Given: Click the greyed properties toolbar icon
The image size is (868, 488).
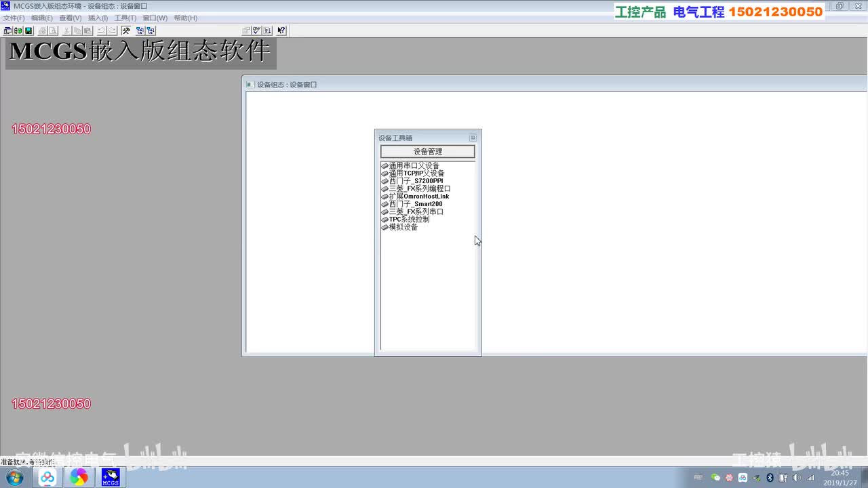Looking at the screenshot, I should [x=246, y=30].
